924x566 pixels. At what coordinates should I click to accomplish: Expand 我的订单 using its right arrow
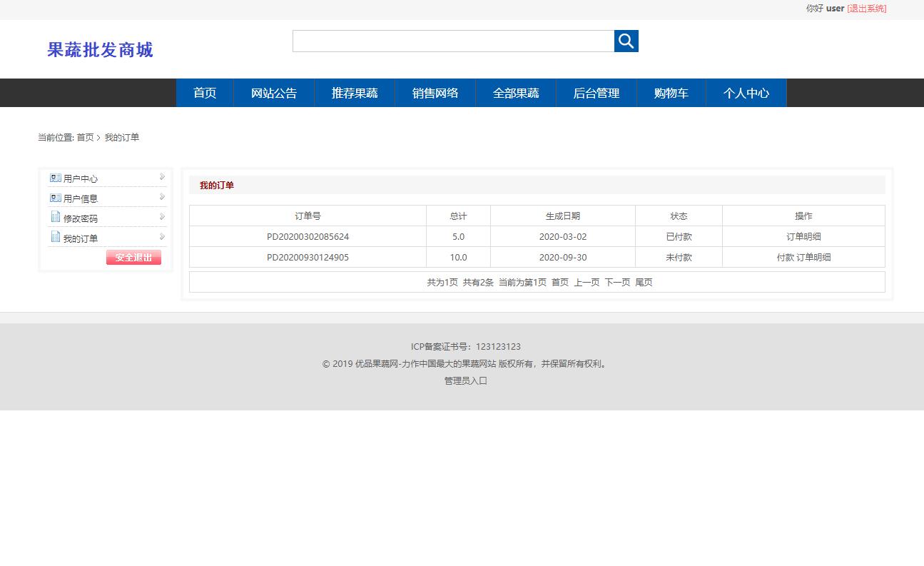[x=162, y=237]
